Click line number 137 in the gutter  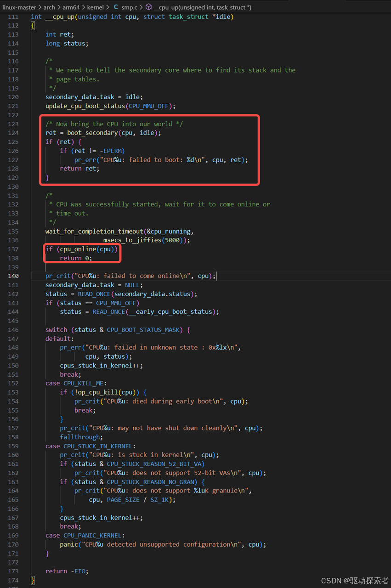[13, 249]
